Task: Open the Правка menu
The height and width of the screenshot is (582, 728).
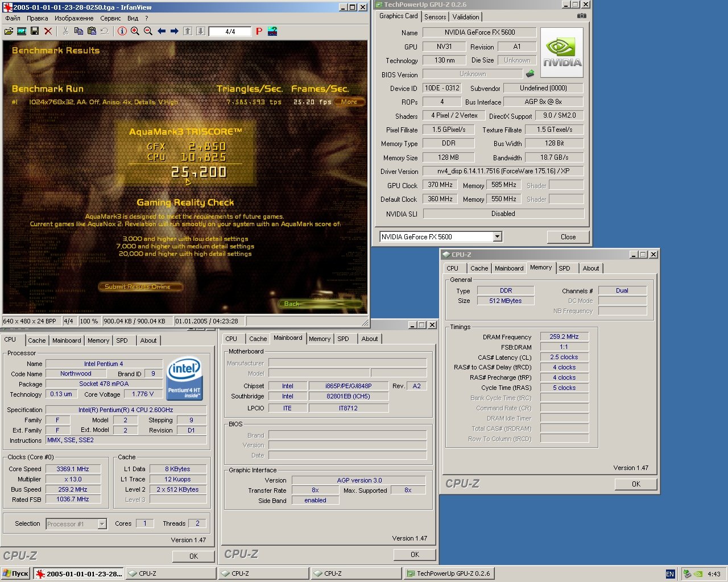Action: tap(38, 18)
